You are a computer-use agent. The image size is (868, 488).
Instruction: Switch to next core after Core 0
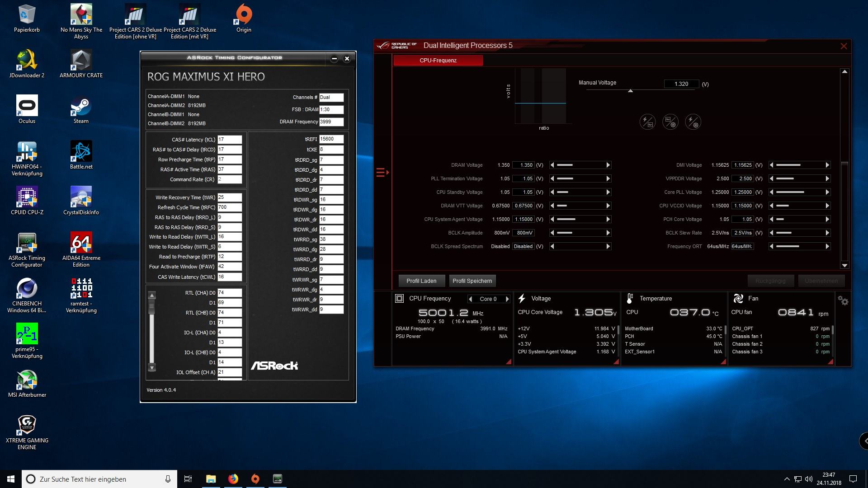(x=507, y=299)
